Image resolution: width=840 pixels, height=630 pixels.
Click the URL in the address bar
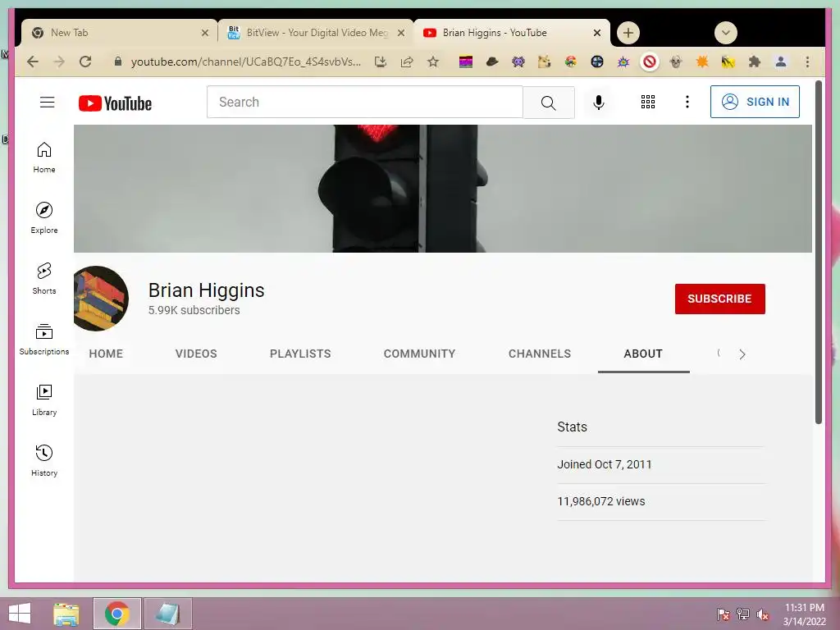246,62
